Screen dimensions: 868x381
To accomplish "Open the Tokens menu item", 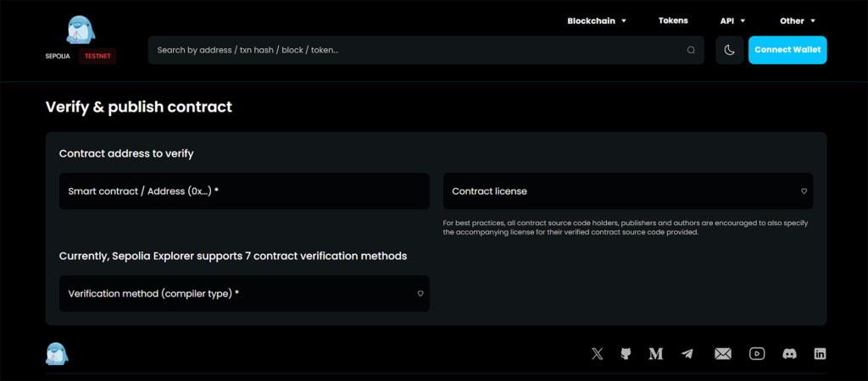I will [x=673, y=20].
